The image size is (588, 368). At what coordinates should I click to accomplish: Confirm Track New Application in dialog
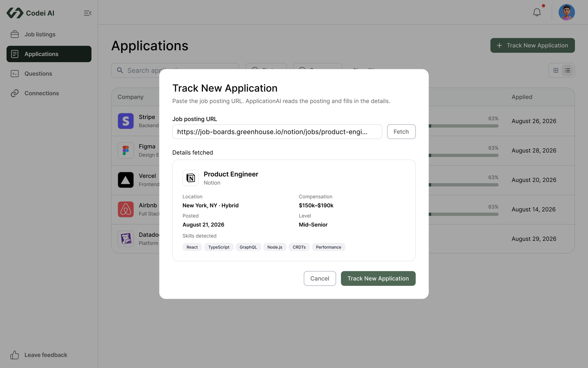378,278
